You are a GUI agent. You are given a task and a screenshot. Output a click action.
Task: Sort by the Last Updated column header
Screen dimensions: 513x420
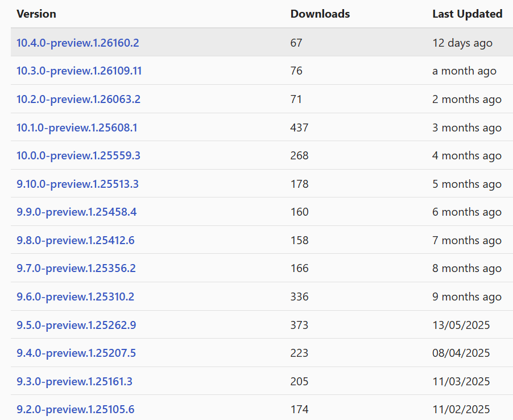tap(467, 14)
